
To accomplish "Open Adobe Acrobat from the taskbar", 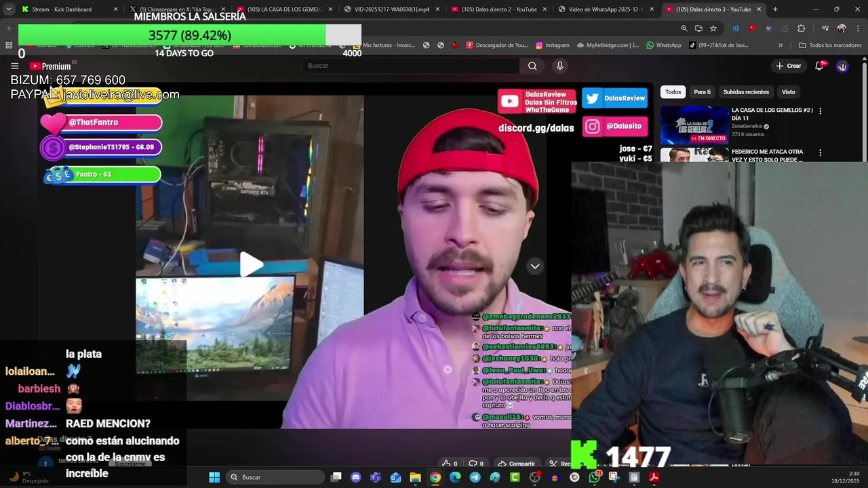I will point(654,477).
